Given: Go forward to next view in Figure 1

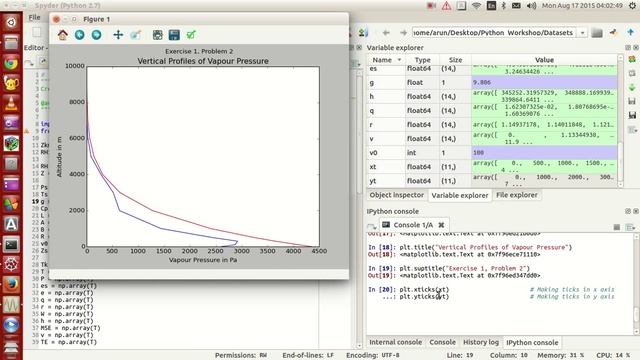Looking at the screenshot, I should (96, 35).
